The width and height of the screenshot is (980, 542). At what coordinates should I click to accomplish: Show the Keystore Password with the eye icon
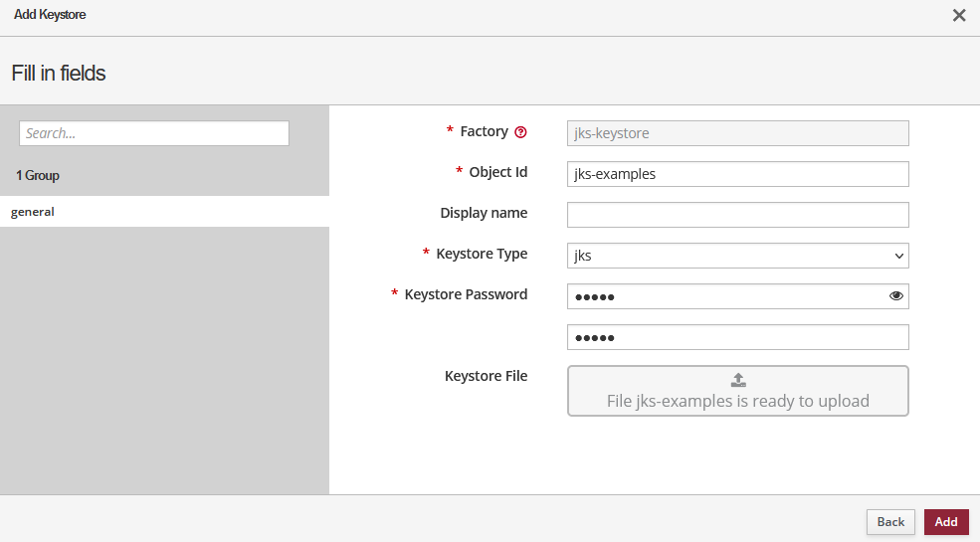click(895, 296)
